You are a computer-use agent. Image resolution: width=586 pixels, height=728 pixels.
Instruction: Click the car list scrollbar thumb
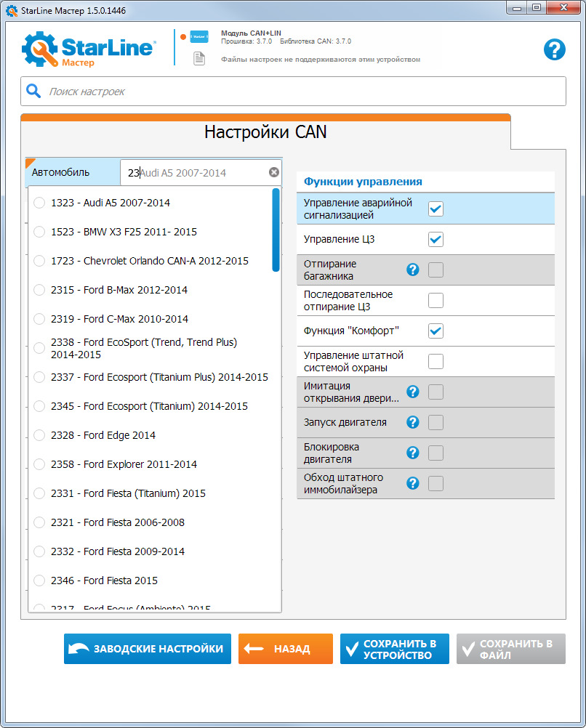coord(276,230)
